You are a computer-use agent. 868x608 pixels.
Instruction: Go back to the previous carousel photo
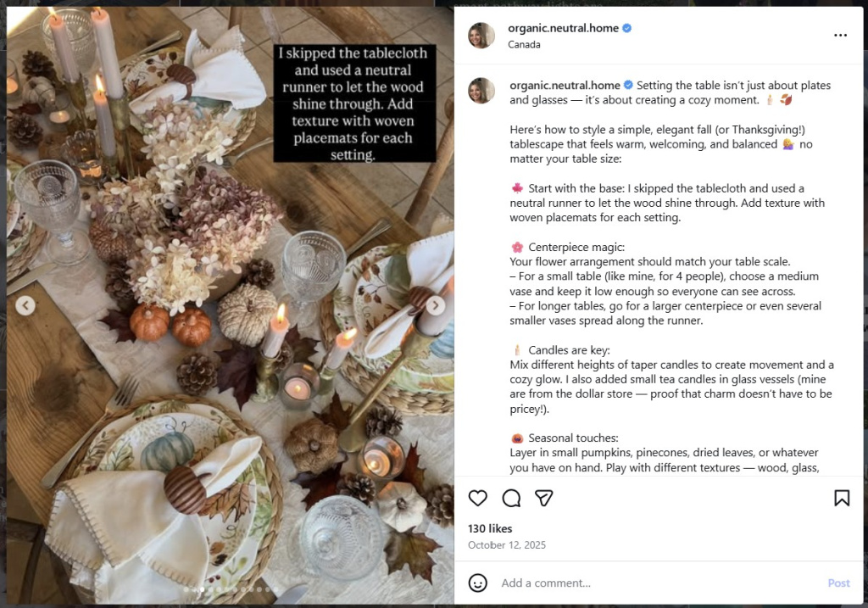(25, 305)
